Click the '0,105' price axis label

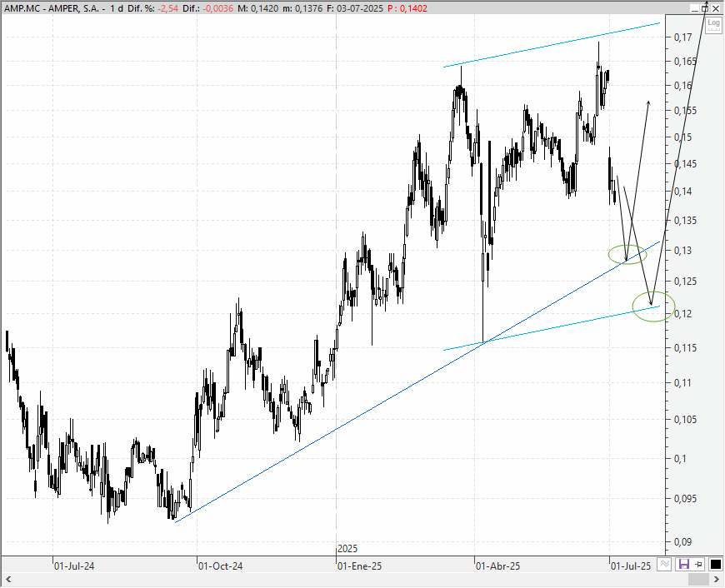pyautogui.click(x=685, y=420)
